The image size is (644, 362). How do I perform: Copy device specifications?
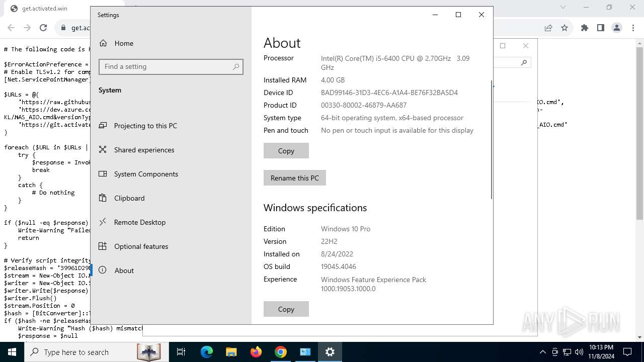[286, 151]
